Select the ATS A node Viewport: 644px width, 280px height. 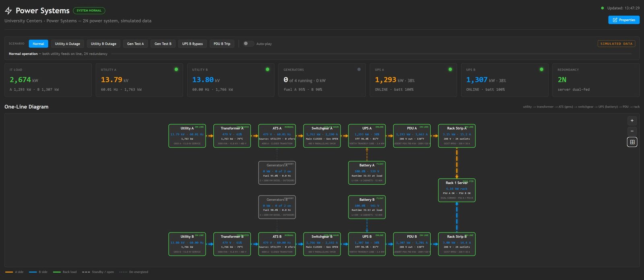277,136
